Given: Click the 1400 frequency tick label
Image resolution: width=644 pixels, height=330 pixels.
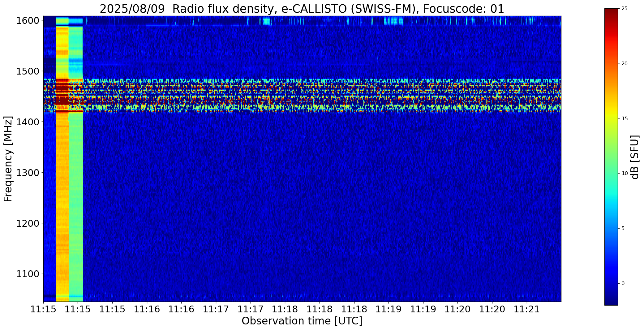Looking at the screenshot, I should (x=28, y=122).
